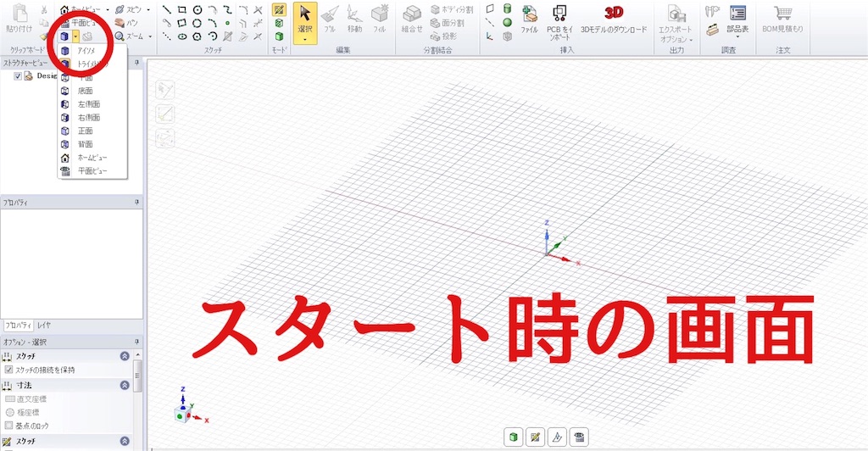This screenshot has height=451, width=868.
Task: Switch to Section mode in ribbon モード group
Action: [x=279, y=23]
